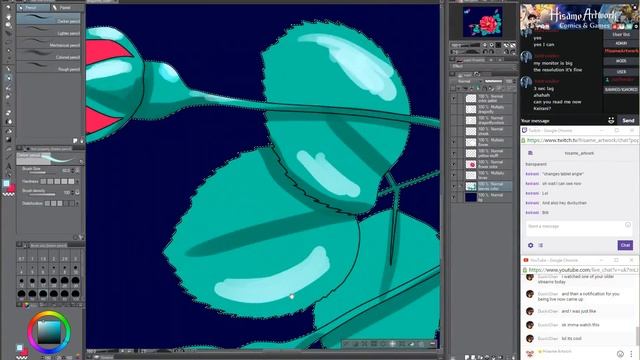Toggle visibility of color pallet layer
Viewport: 640px width, 360px height.
tap(453, 98)
